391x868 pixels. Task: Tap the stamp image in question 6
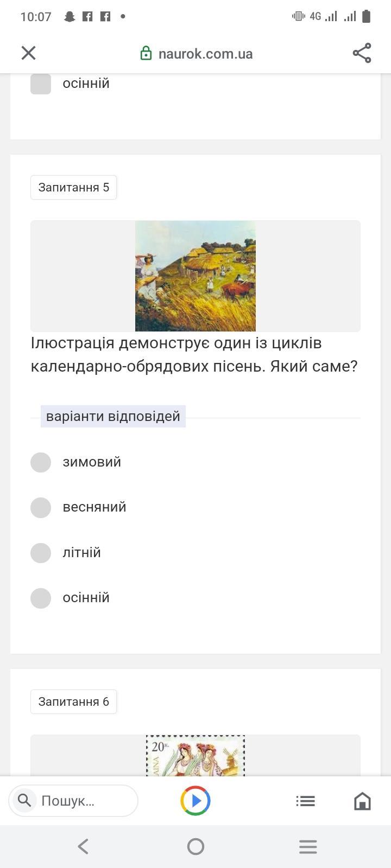[x=195, y=756]
